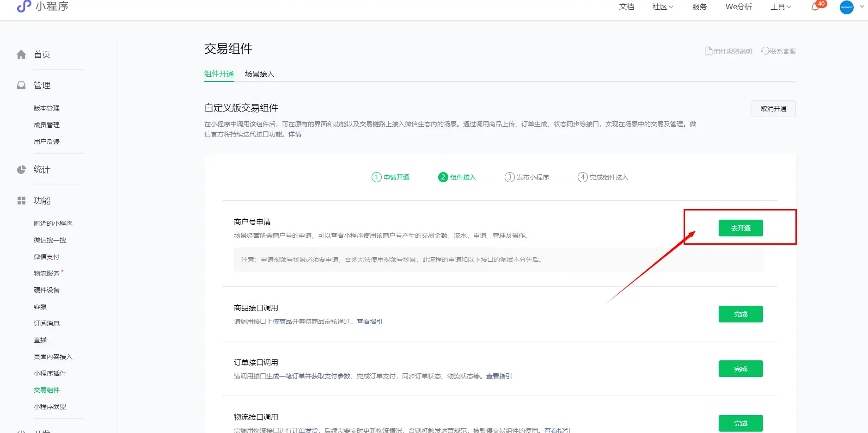
Task: Click 查看指引 link under 商品接口调用
Action: tap(369, 322)
